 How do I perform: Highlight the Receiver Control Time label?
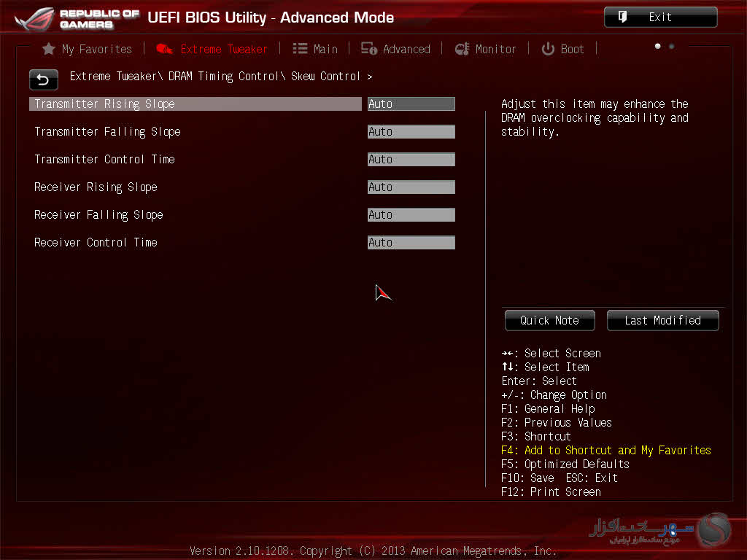pos(96,243)
